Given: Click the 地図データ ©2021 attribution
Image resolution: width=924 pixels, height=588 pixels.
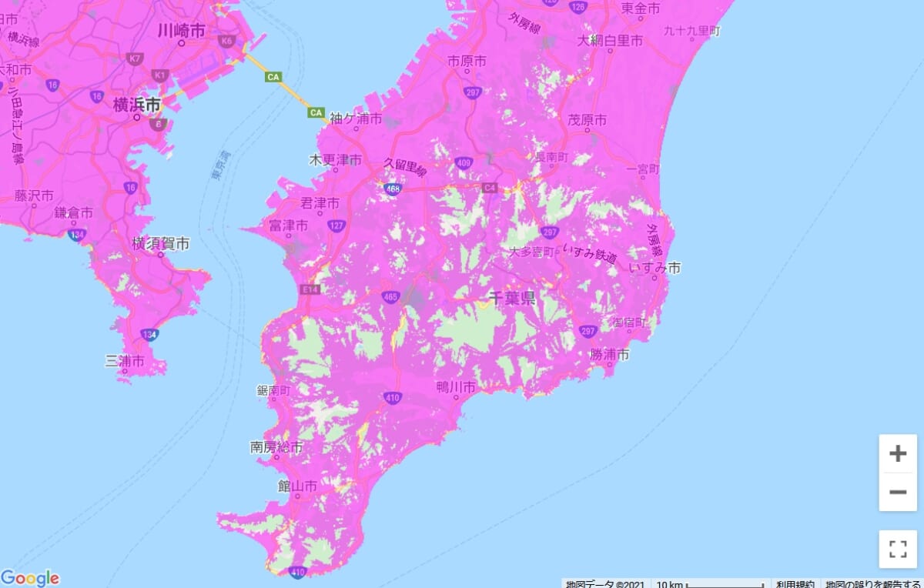Looking at the screenshot, I should pos(605,583).
